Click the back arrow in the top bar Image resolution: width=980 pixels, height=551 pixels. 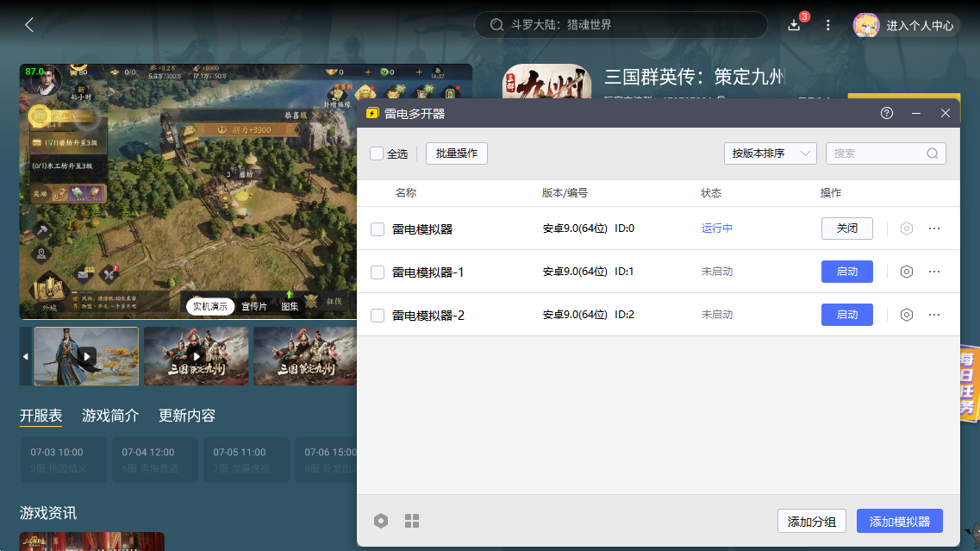click(x=29, y=25)
